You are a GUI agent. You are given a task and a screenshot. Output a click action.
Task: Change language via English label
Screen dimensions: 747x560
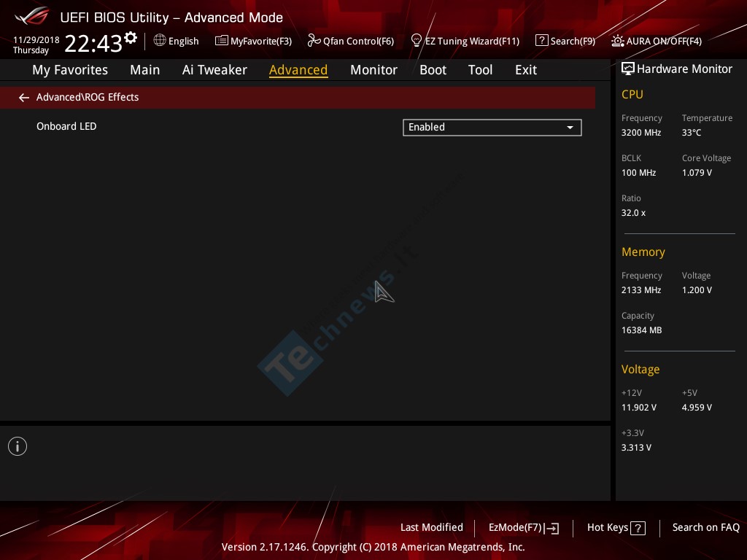pos(183,42)
